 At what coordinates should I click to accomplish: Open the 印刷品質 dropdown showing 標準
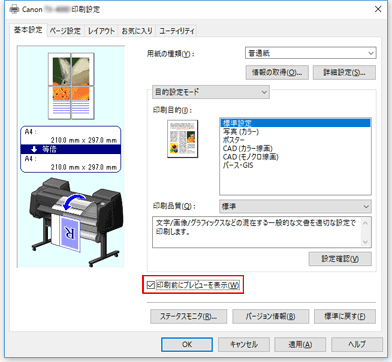295,207
